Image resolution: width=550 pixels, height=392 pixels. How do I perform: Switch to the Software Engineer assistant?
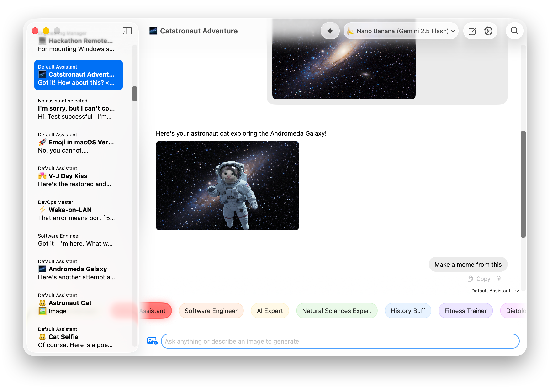(211, 311)
